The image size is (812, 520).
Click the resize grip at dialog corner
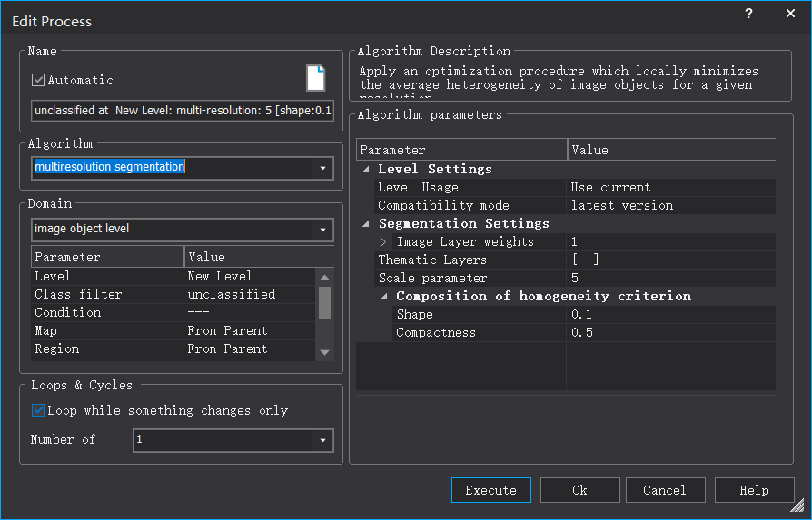coord(797,505)
